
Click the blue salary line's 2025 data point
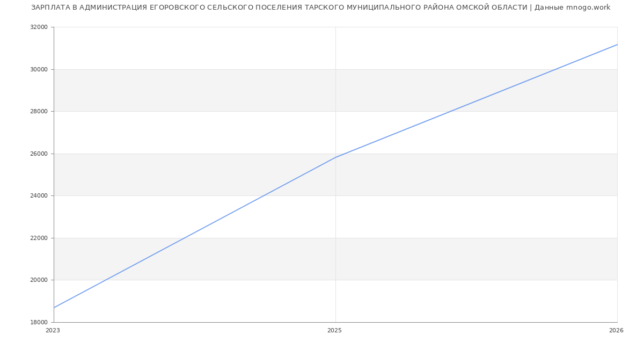pyautogui.click(x=335, y=157)
